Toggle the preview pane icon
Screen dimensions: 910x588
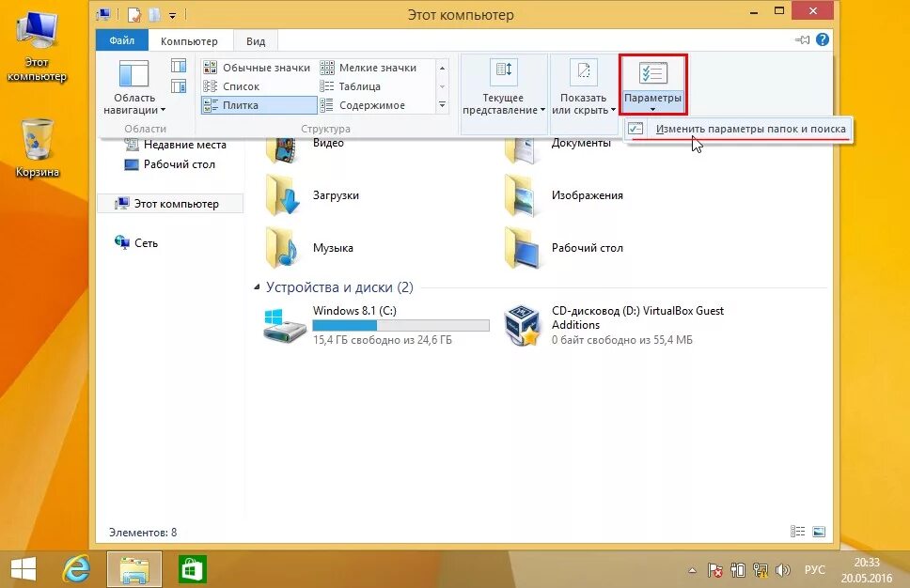[179, 66]
